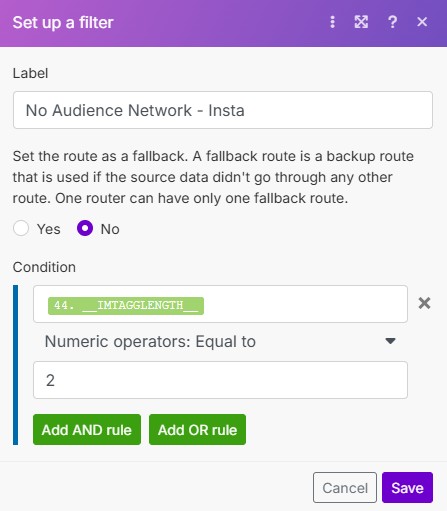Select Yes for fallback route
The height and width of the screenshot is (511, 447).
tap(21, 228)
